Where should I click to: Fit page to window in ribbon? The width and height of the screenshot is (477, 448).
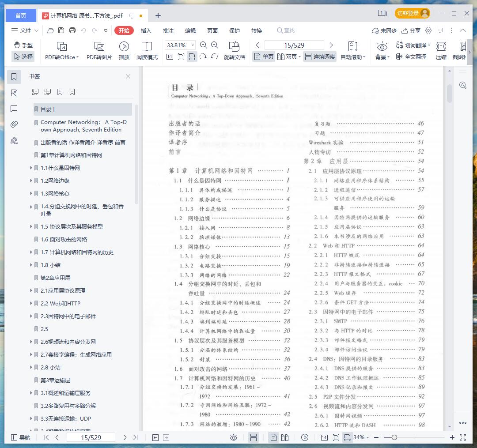point(181,57)
